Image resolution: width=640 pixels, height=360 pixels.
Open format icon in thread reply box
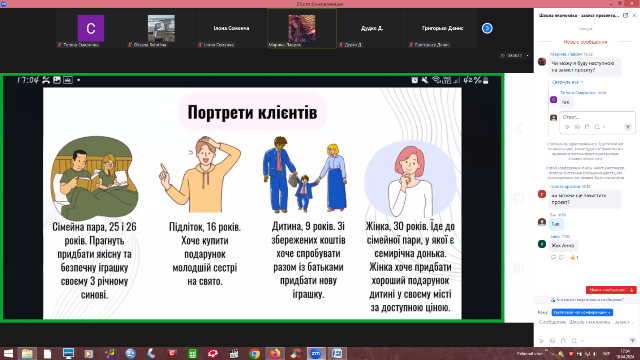coord(567,127)
